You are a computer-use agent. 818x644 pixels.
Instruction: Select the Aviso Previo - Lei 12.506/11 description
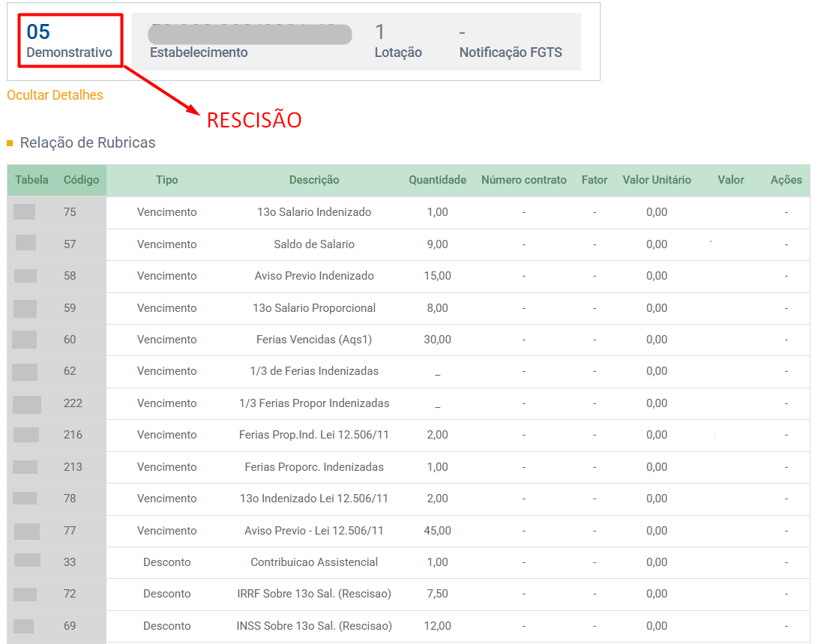[314, 531]
